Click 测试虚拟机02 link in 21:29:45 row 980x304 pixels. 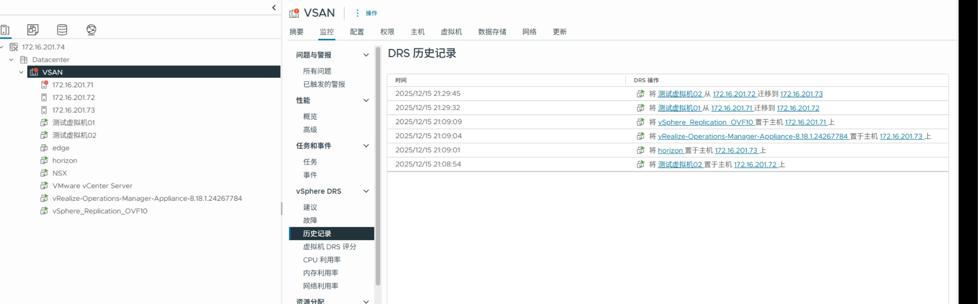[681, 93]
